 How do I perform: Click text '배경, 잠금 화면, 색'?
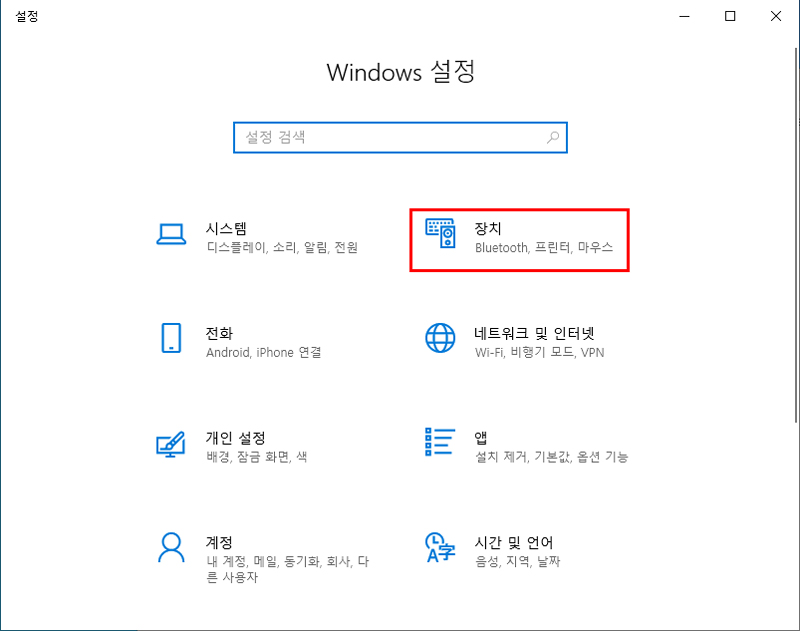click(x=257, y=457)
